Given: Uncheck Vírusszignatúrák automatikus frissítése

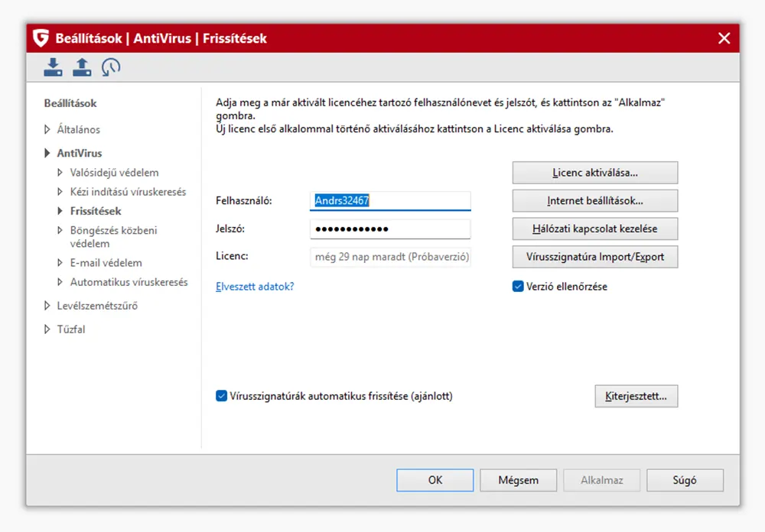Looking at the screenshot, I should [222, 396].
